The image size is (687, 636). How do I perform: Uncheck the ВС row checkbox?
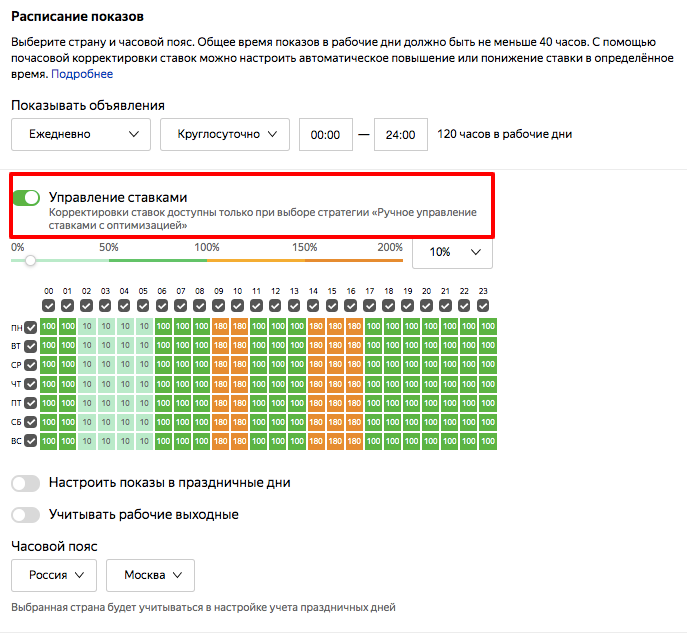click(x=31, y=441)
